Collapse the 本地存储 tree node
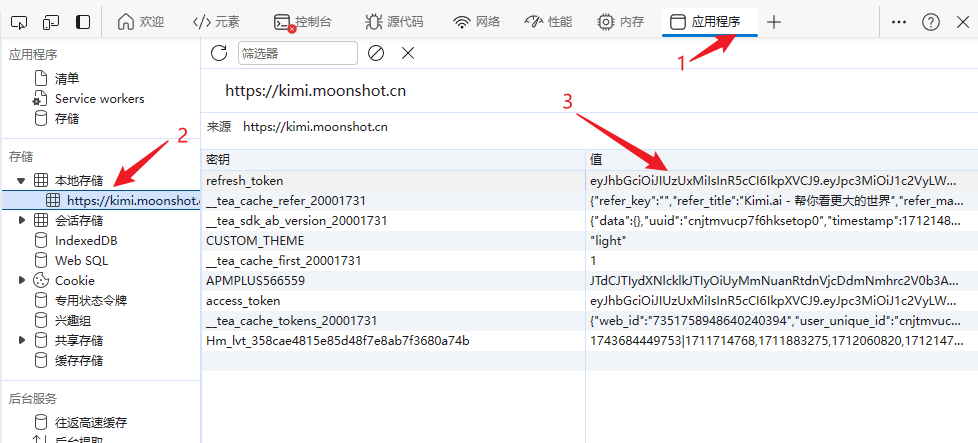The width and height of the screenshot is (978, 443). 21,181
